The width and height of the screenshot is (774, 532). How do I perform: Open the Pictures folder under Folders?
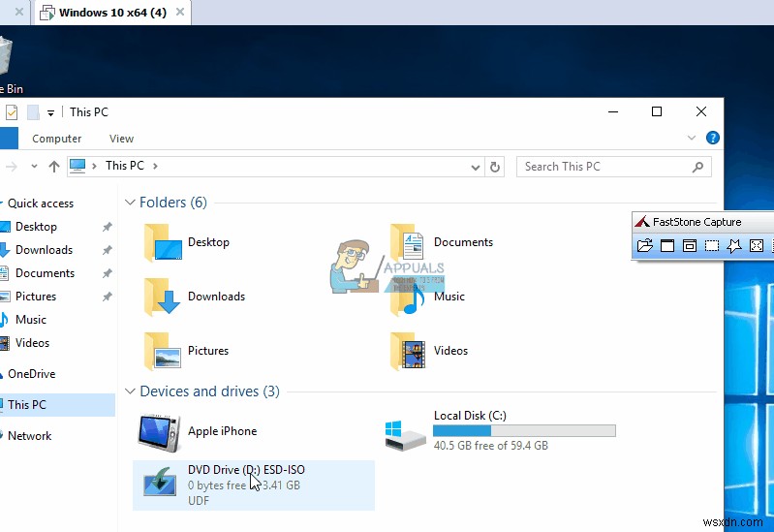coord(187,351)
